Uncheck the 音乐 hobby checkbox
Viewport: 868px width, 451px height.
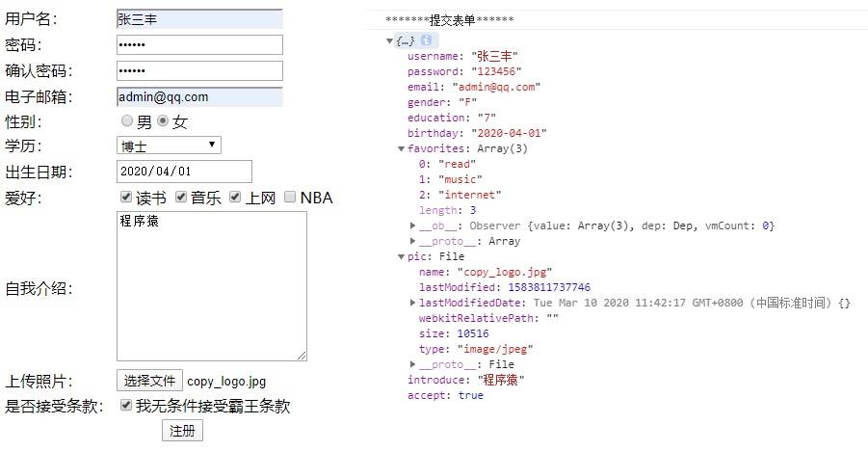click(180, 198)
